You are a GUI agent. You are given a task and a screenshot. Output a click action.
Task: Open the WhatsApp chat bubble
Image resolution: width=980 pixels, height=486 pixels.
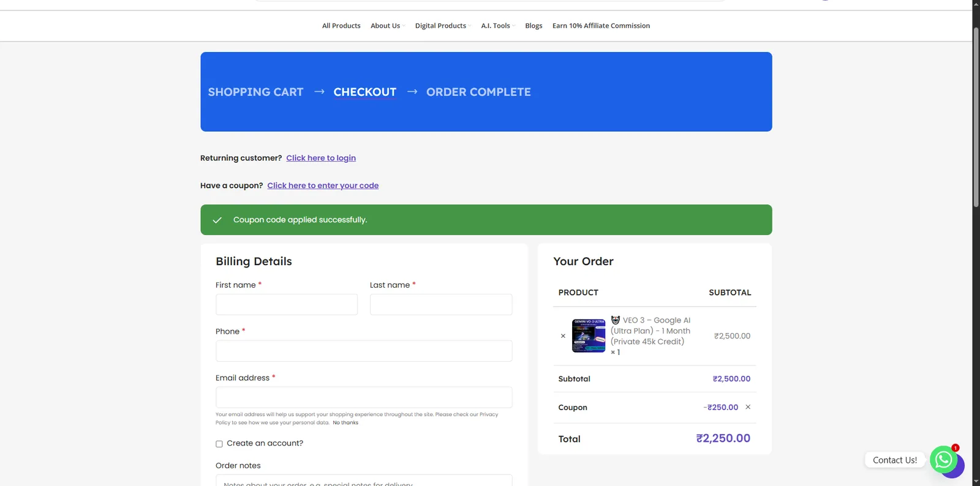click(x=943, y=459)
